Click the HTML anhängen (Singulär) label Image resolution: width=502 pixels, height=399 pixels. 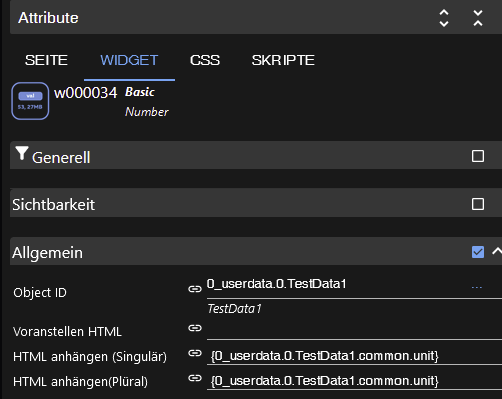click(x=90, y=357)
